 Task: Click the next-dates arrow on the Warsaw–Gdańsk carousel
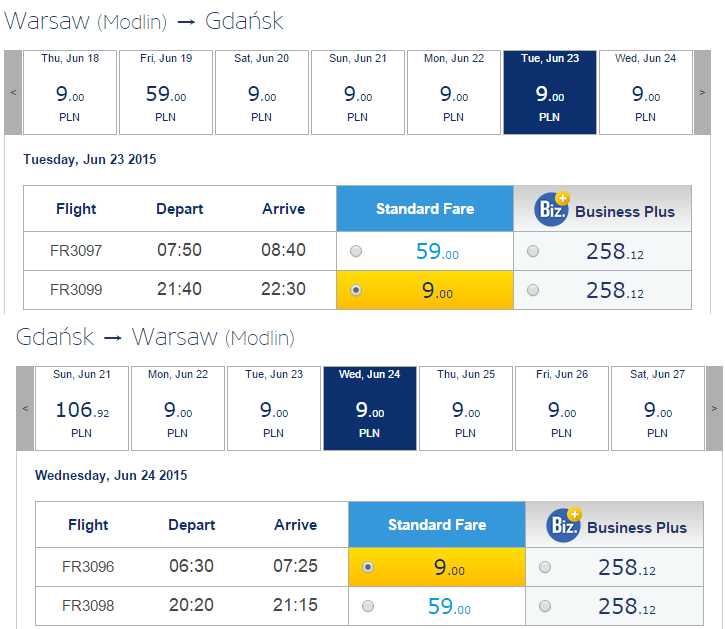click(x=702, y=92)
